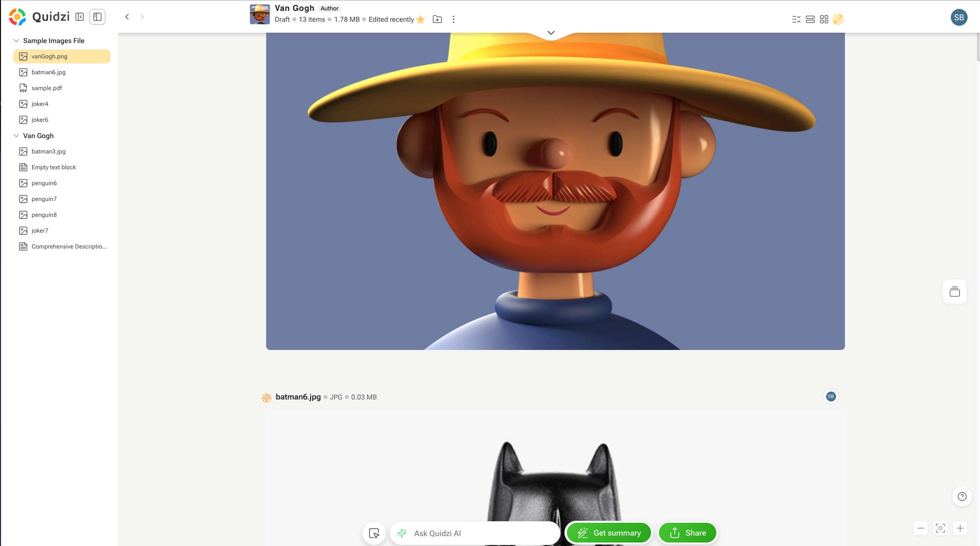Go back with the left arrow

tap(127, 17)
